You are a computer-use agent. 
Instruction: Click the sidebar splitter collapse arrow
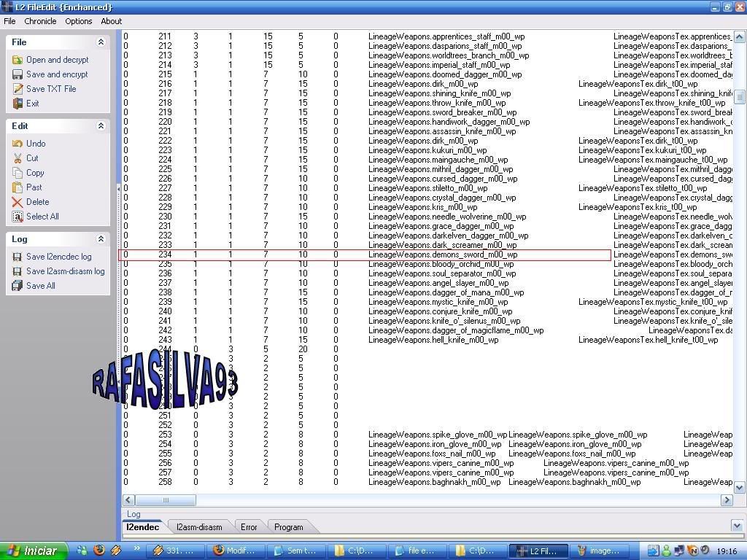(x=118, y=189)
